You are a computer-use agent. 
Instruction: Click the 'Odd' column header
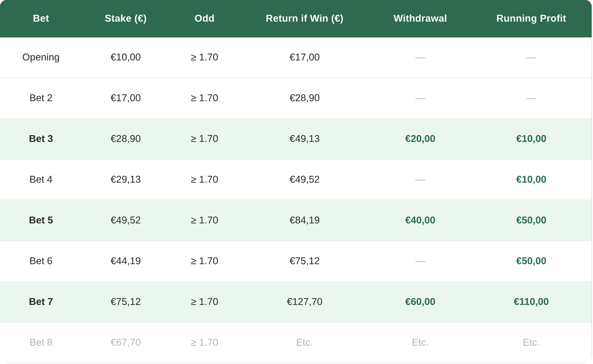click(204, 18)
